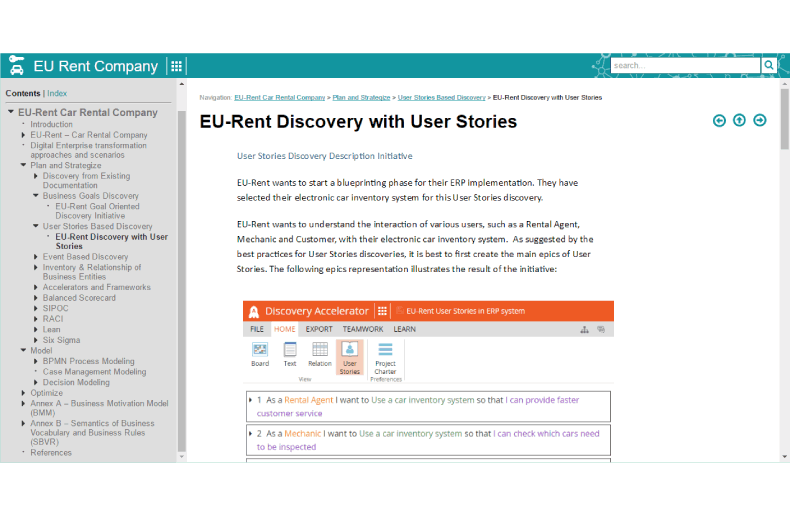Go to next page with right arrow icon

pos(760,120)
